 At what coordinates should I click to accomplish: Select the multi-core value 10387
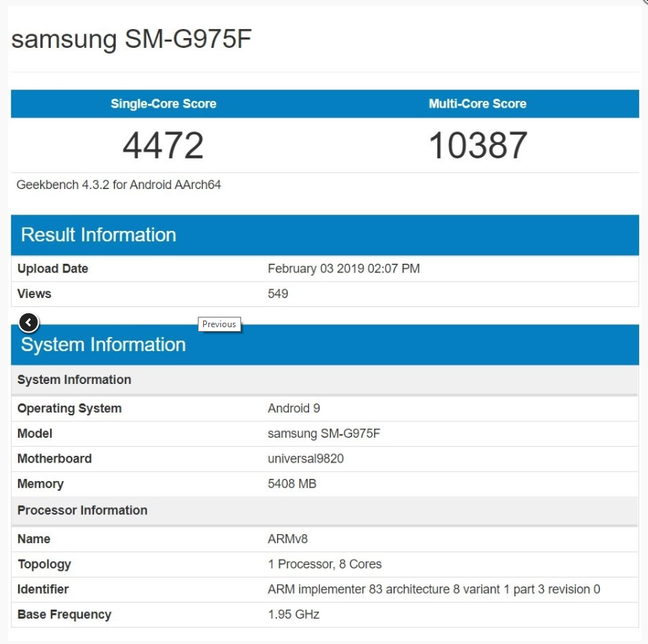click(478, 145)
